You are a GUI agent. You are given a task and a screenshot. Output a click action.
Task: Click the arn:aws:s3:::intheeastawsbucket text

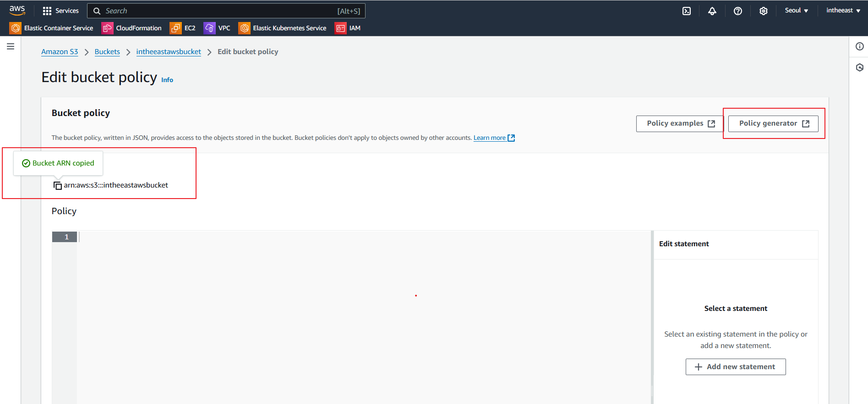116,185
